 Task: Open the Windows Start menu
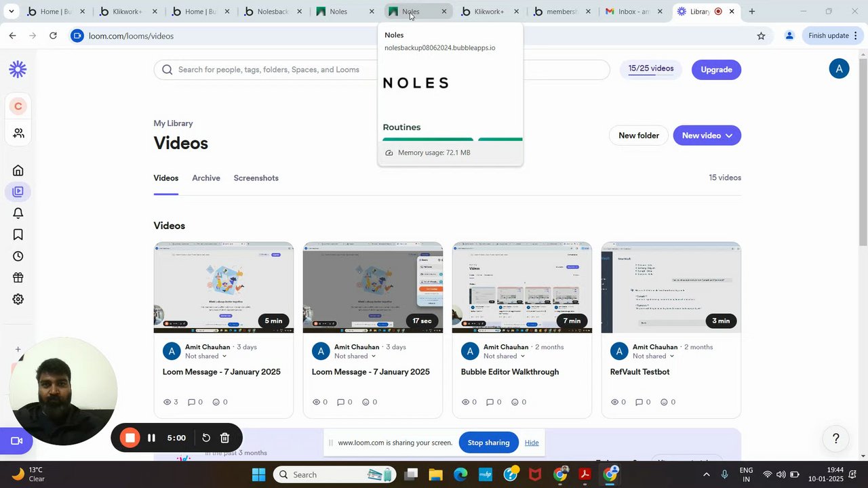click(x=258, y=474)
